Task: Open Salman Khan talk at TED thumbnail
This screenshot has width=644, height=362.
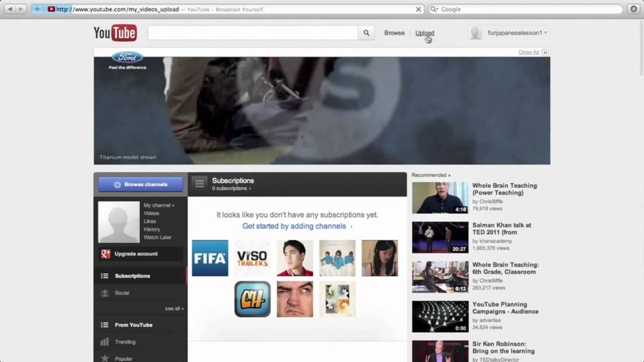Action: point(440,237)
